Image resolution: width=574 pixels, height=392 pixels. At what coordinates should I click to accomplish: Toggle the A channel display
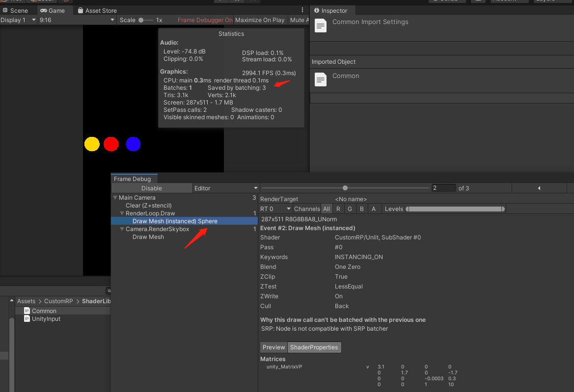373,209
